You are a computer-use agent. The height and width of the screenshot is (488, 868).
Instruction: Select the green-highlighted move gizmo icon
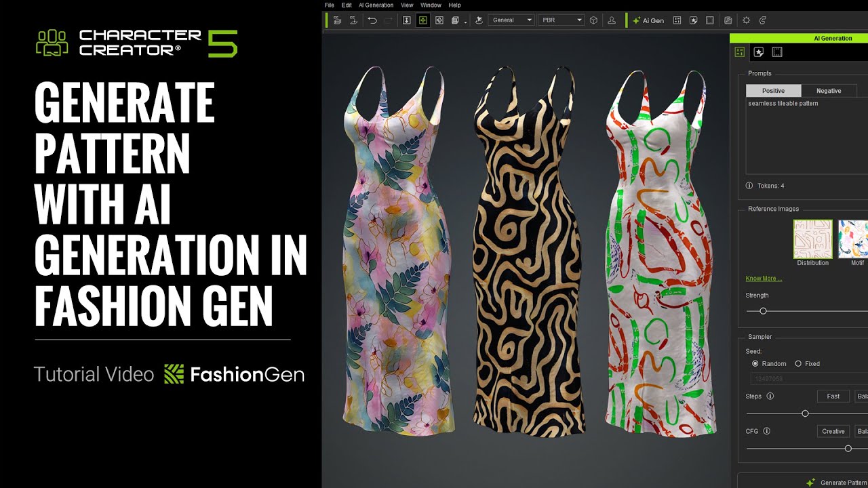423,20
